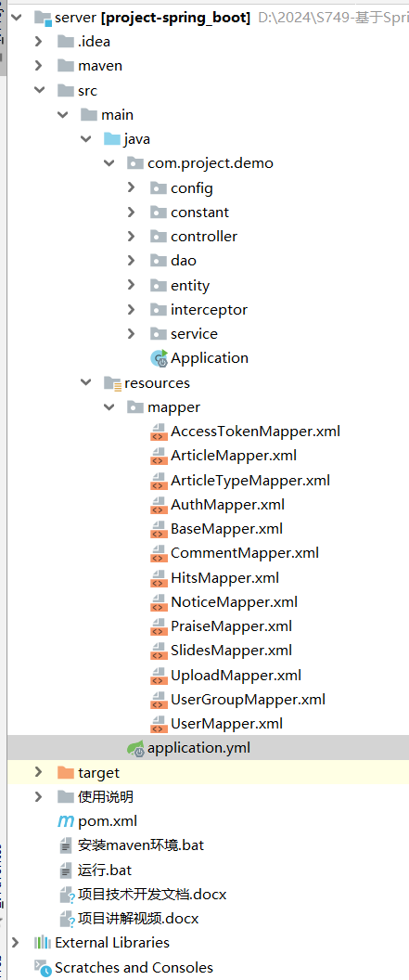Select UploadMapper.xml file

pyautogui.click(x=236, y=675)
